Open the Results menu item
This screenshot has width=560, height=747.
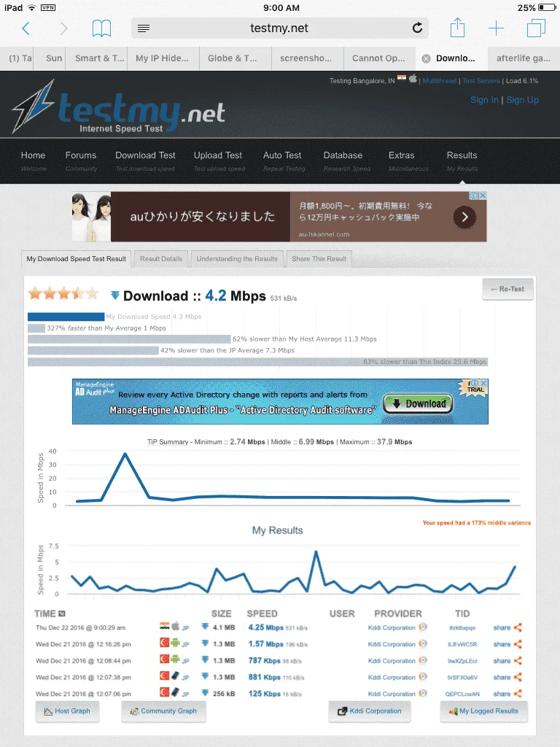(462, 160)
